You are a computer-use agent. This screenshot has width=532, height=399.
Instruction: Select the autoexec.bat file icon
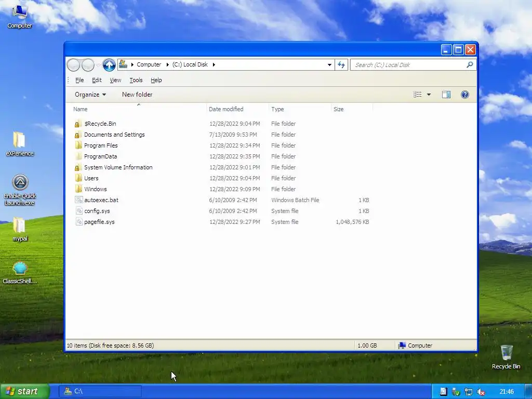point(78,200)
